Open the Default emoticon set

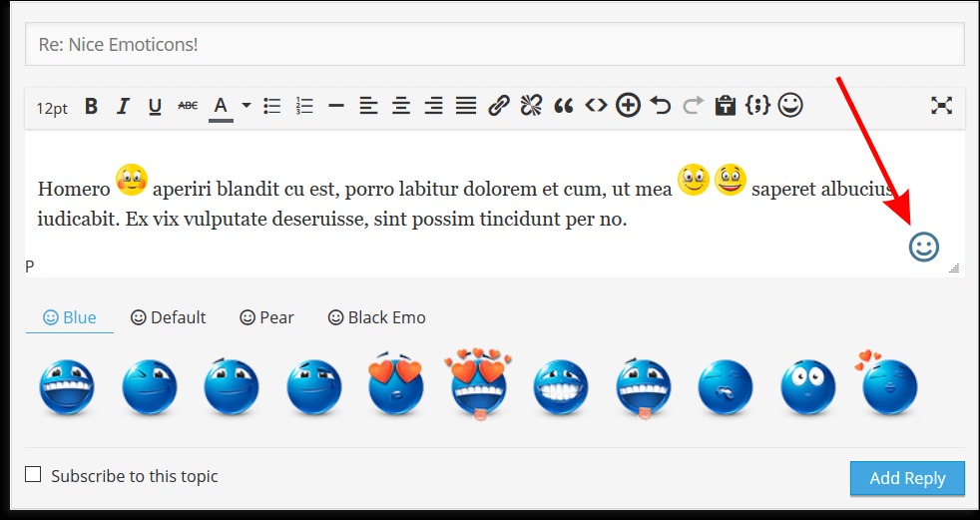click(x=168, y=317)
